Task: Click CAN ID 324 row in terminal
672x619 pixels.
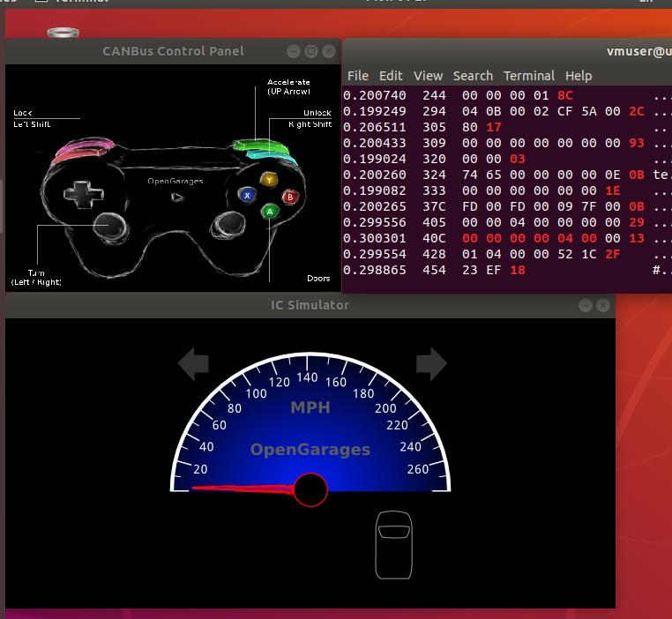Action: [x=507, y=175]
